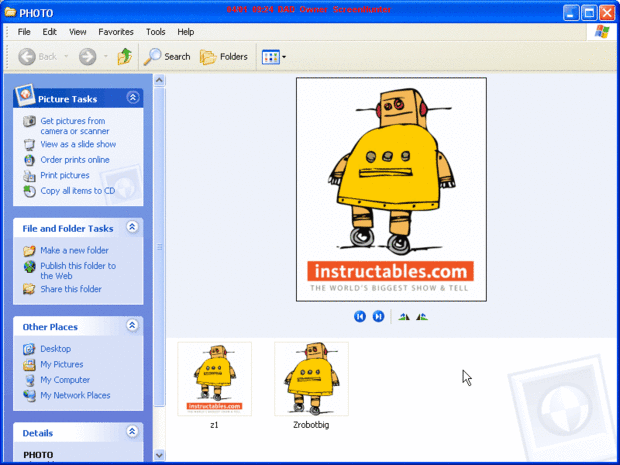Screen dimensions: 620x465
Task: Open the Favorites menu
Action: (116, 32)
